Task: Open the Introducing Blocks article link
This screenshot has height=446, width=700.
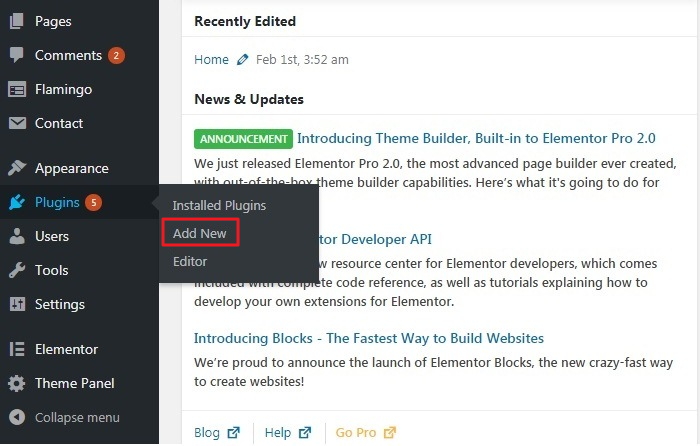Action: click(369, 338)
